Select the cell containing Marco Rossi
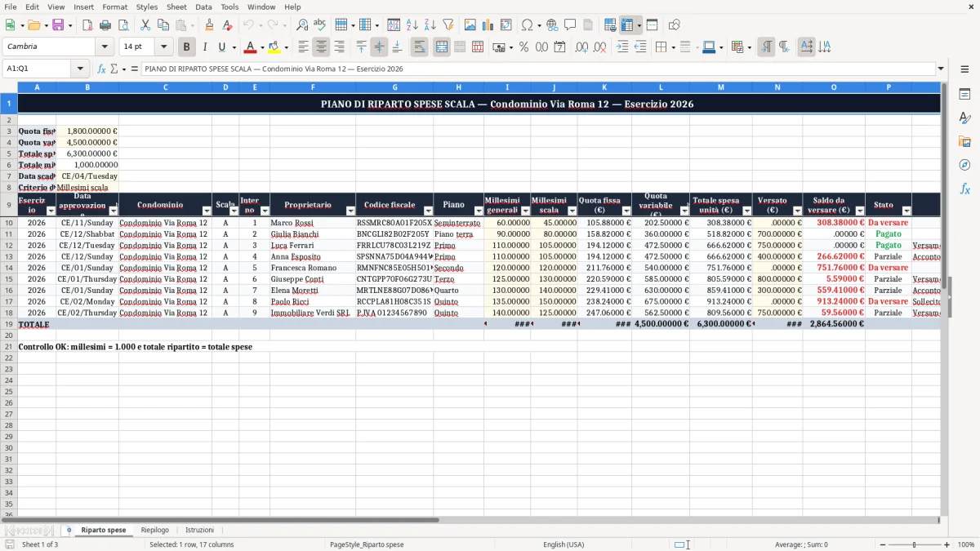 point(313,223)
